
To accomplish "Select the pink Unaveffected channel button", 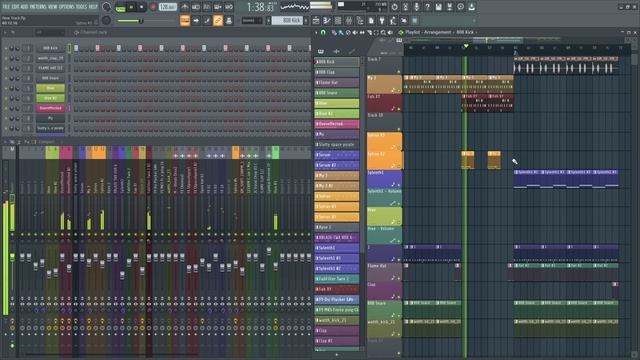I will [50, 108].
